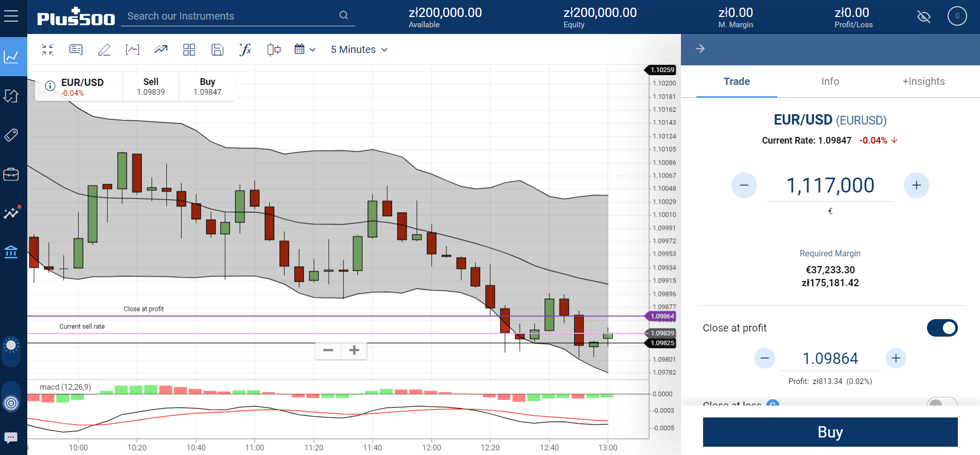Increase trade amount with plus button
The width and height of the screenshot is (980, 455).
pos(916,185)
